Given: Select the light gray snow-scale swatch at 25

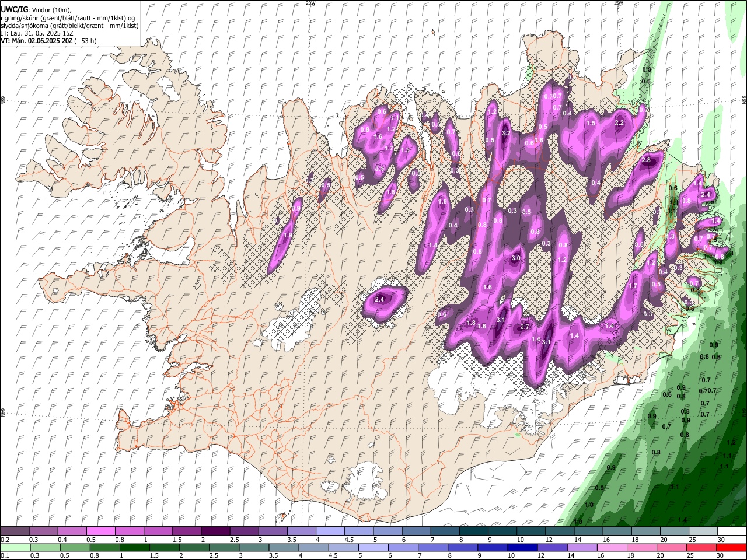Looking at the screenshot, I should [704, 531].
